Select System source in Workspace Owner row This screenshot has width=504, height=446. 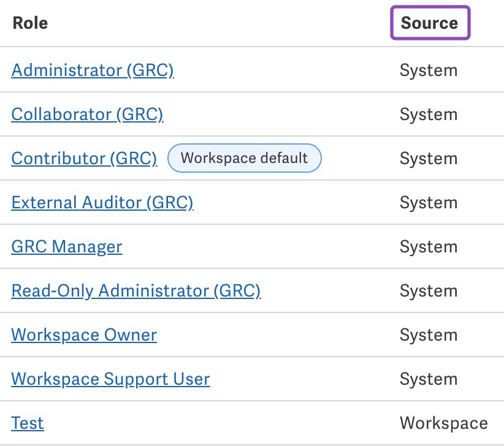coord(429,335)
